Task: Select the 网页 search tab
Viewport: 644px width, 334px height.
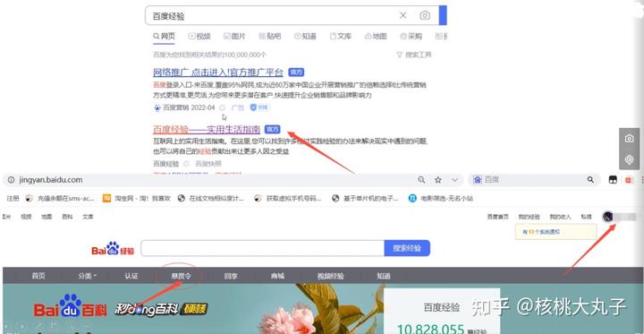Action: pos(164,37)
